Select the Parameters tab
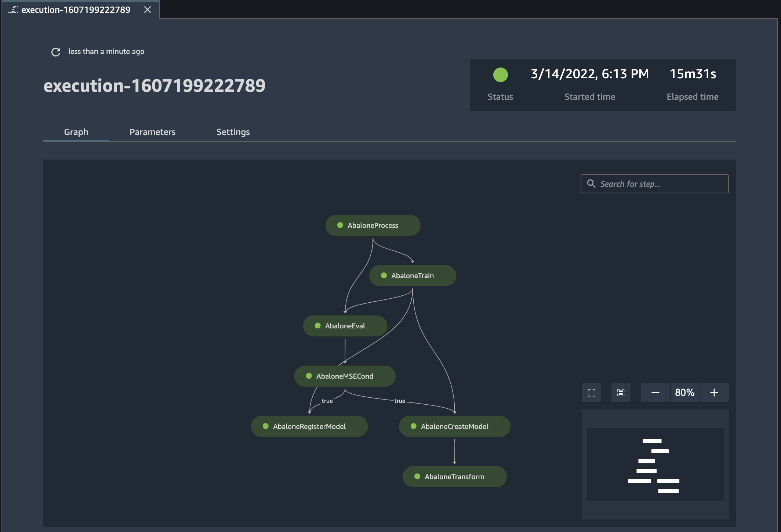This screenshot has height=532, width=781. [152, 132]
